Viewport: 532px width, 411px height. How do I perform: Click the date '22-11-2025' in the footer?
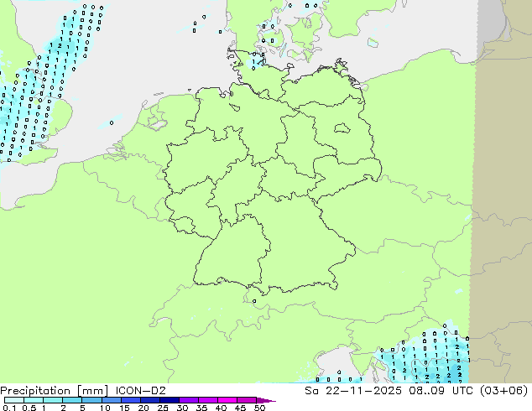363,391
